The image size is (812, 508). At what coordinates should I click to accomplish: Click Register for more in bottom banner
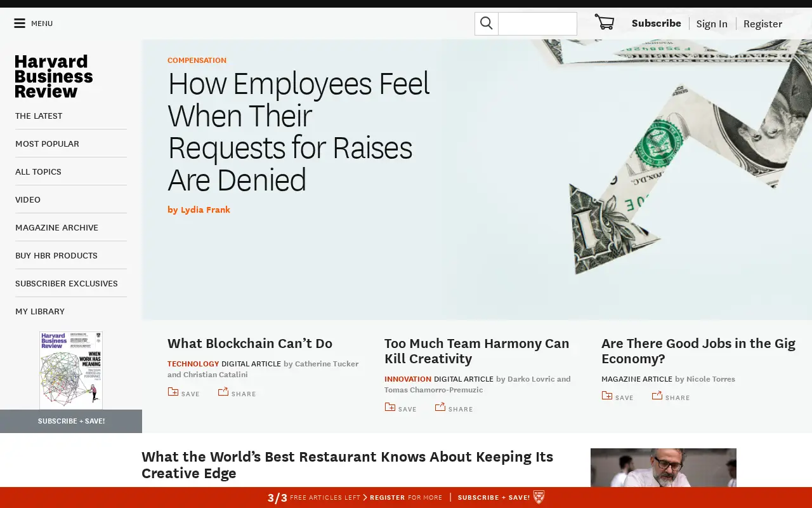[x=406, y=497]
